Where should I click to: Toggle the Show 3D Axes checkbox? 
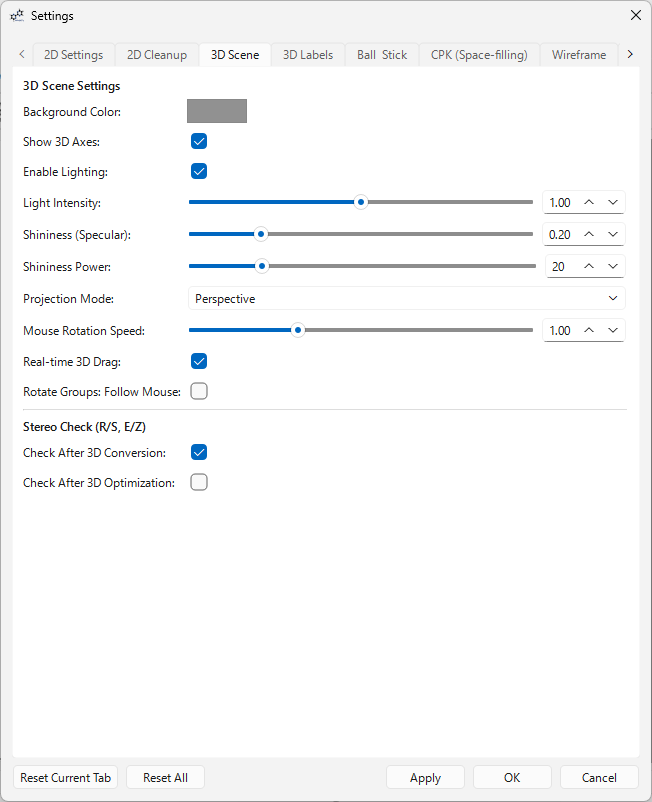199,141
